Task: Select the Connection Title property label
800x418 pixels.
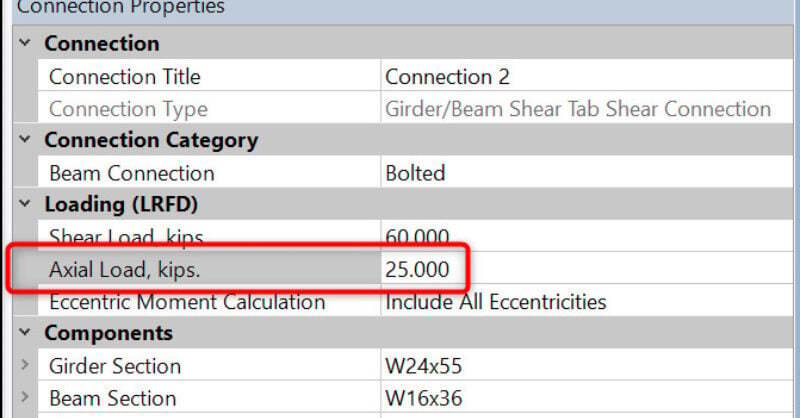Action: pyautogui.click(x=124, y=77)
